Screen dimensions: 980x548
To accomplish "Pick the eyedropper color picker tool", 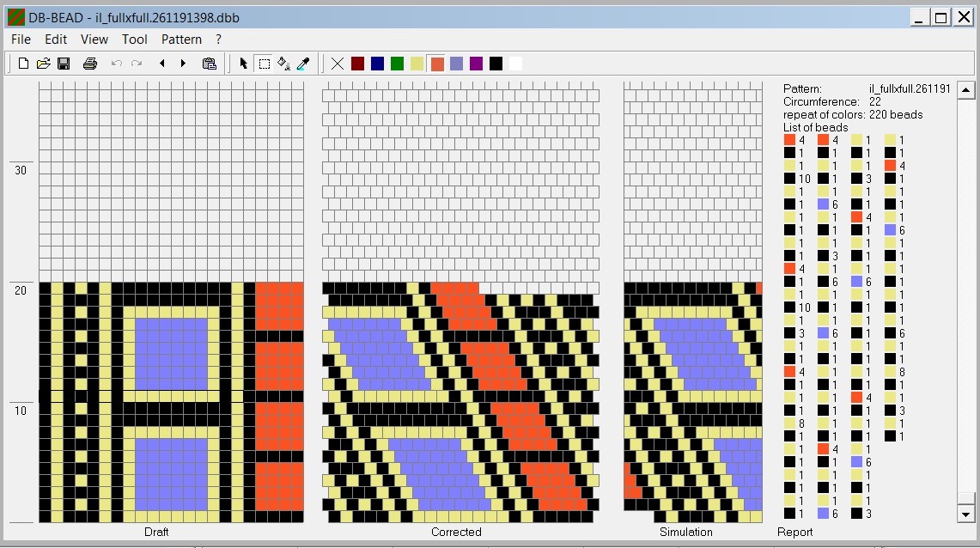I will pos(303,64).
